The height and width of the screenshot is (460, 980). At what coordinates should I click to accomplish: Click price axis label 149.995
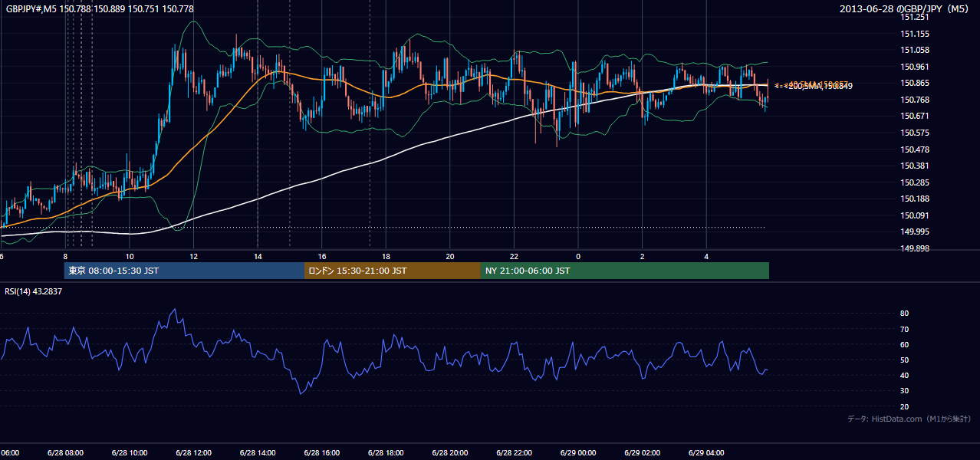tap(916, 232)
